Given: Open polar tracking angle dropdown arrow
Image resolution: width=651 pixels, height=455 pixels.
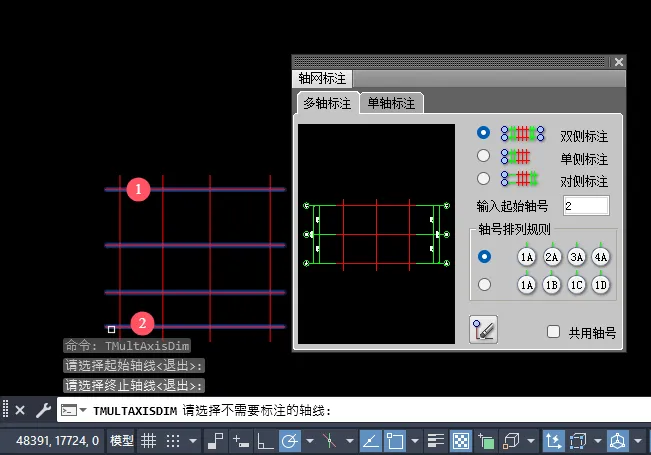Looking at the screenshot, I should point(310,440).
